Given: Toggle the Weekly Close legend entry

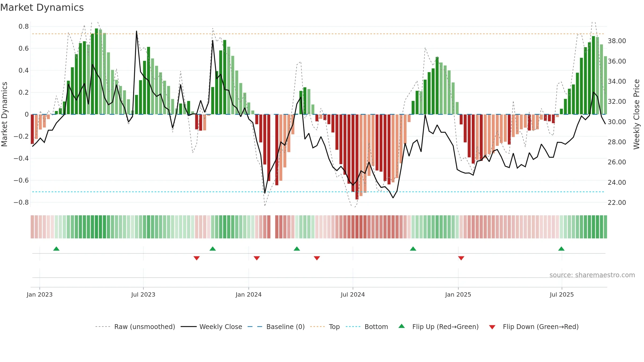Looking at the screenshot, I should tap(211, 327).
